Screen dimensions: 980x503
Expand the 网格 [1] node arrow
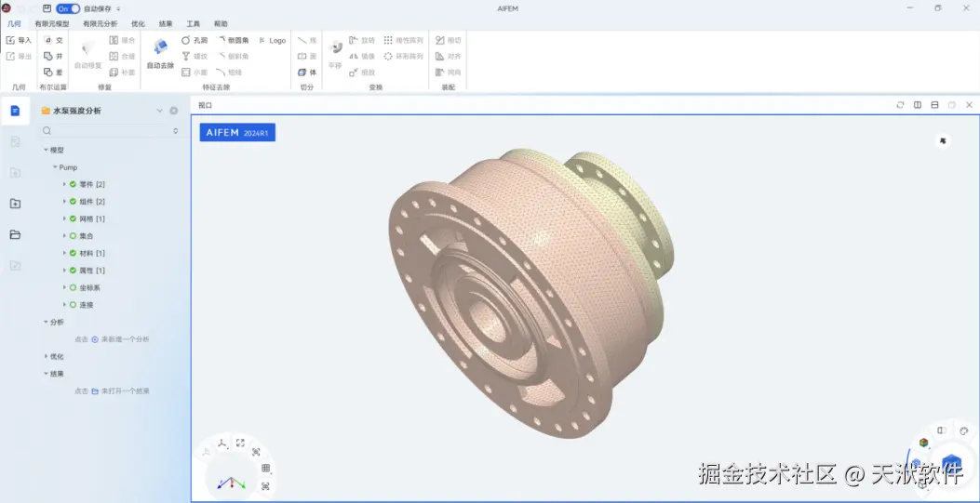(x=64, y=218)
